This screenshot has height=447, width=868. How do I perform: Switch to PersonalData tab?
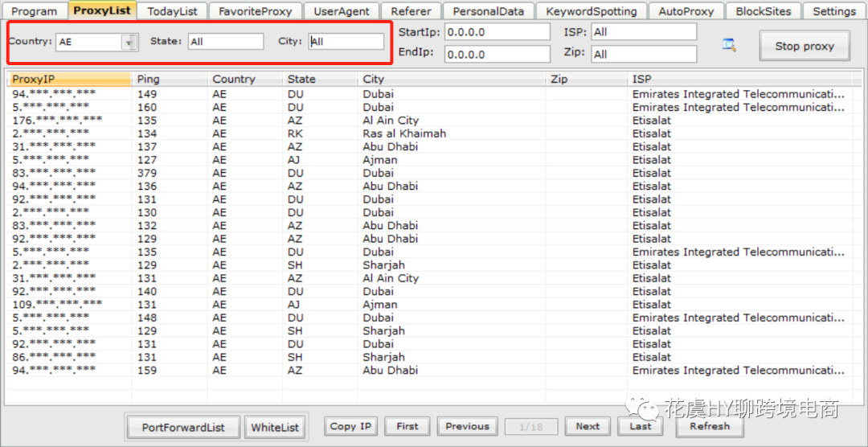pyautogui.click(x=489, y=11)
